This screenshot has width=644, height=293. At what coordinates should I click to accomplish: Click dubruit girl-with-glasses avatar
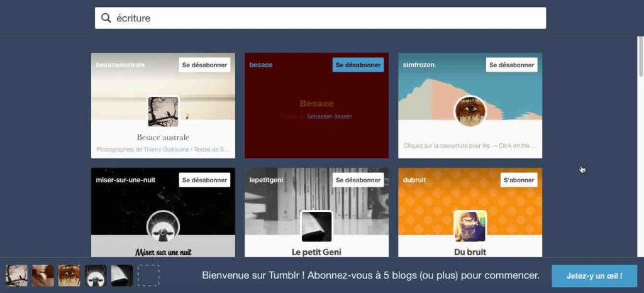[470, 226]
